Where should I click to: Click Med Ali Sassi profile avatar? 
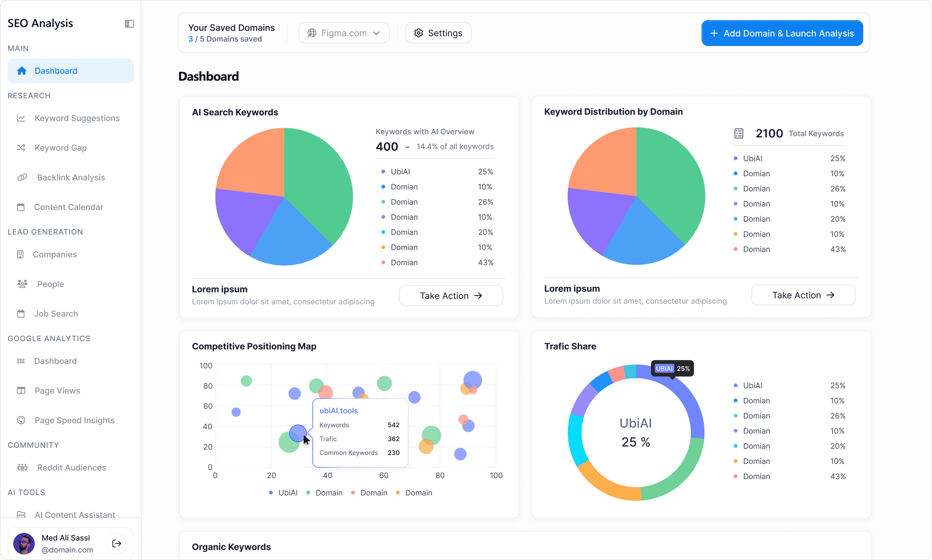point(24,543)
